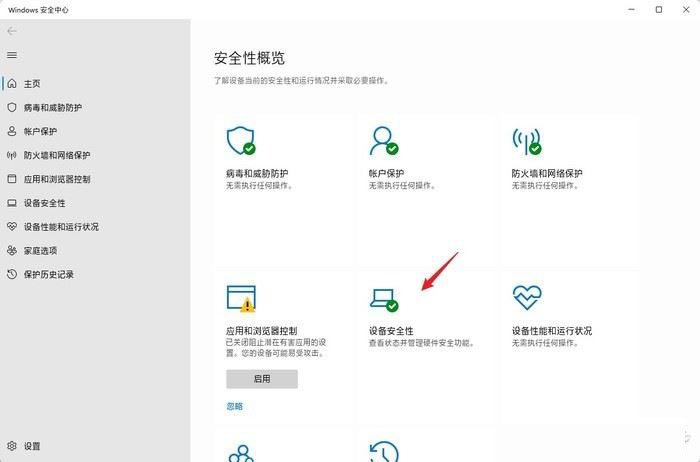
Task: Maximize the Windows 安全中心 window
Action: [658, 9]
